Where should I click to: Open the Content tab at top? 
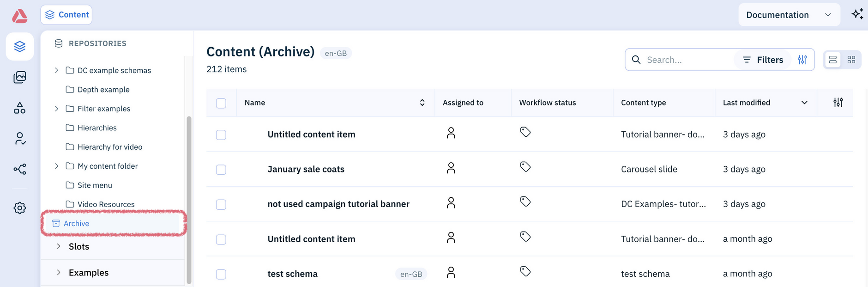pyautogui.click(x=66, y=15)
